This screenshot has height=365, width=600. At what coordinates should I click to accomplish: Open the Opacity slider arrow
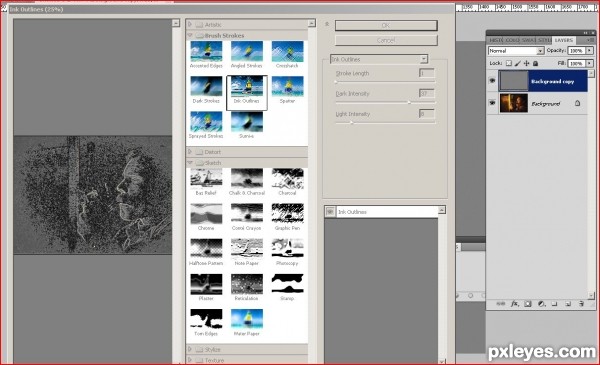pos(589,51)
